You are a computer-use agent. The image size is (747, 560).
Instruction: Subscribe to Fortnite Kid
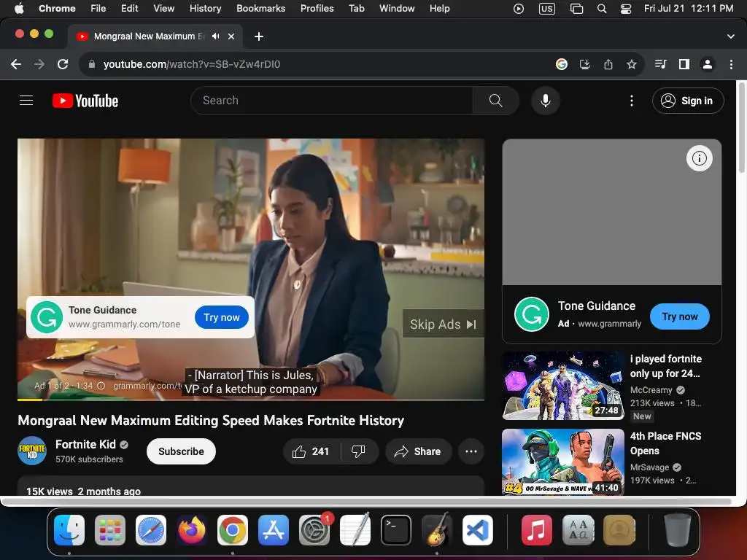pyautogui.click(x=181, y=451)
